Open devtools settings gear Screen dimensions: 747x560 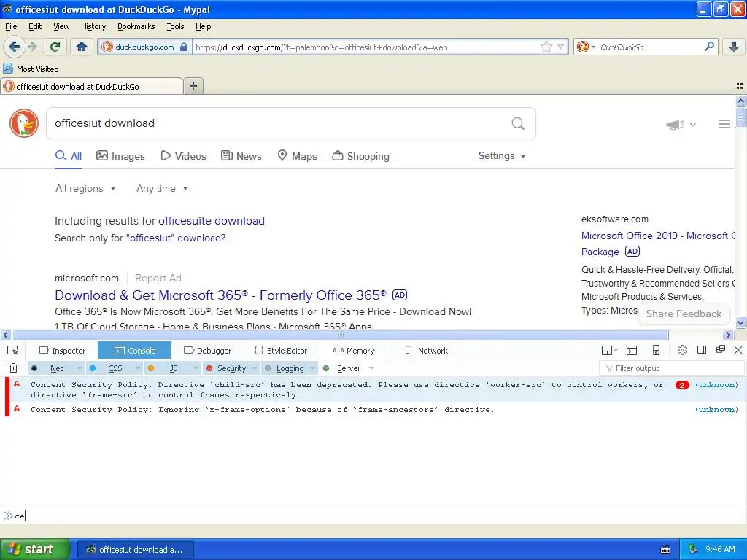click(682, 350)
